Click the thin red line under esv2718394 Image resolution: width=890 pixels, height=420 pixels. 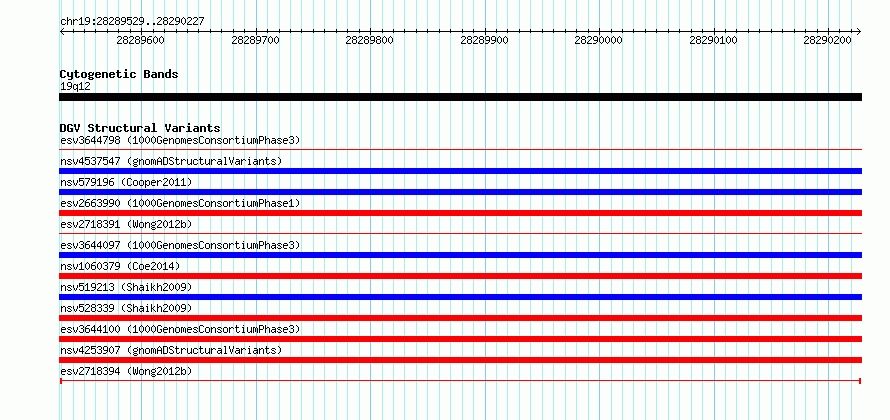point(460,380)
